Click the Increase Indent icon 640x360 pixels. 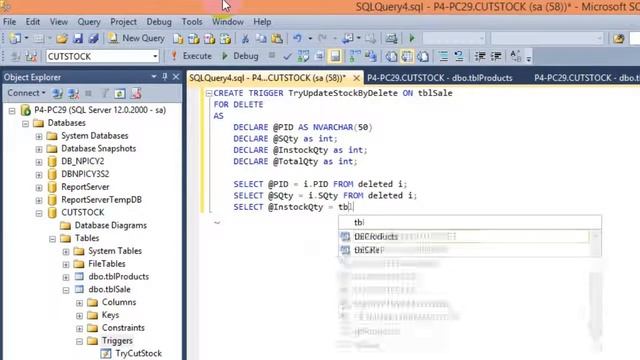click(x=496, y=56)
